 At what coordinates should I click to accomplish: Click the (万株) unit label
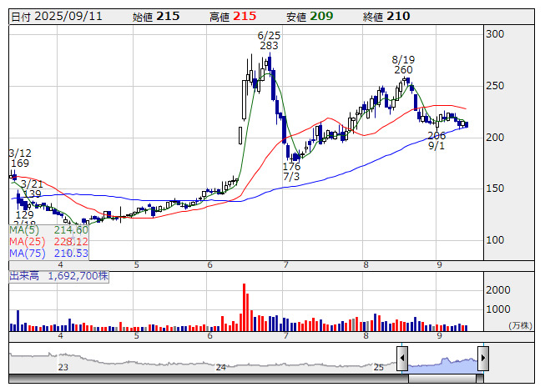(x=520, y=325)
